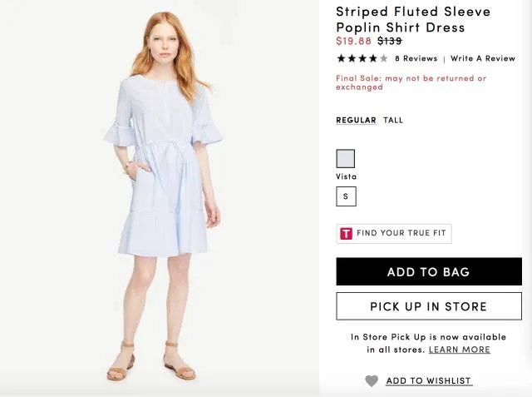Click the True Fit 'T' logo icon
Viewport: 532px width, 397px height.
point(346,234)
